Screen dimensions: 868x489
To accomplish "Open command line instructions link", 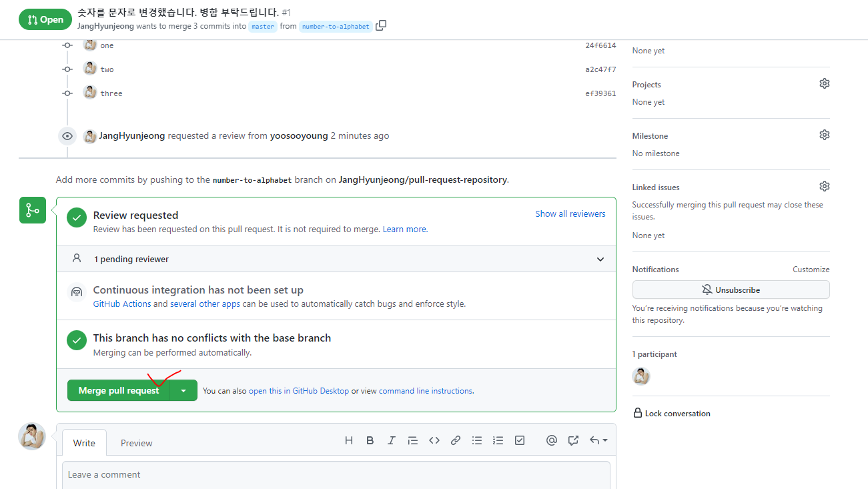I will (426, 391).
